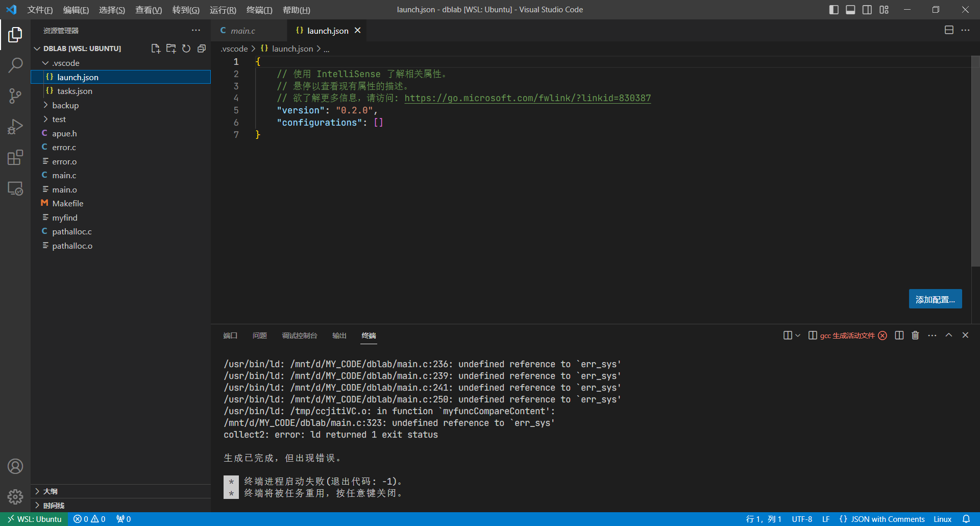Open terminal panel more actions menu

point(932,336)
